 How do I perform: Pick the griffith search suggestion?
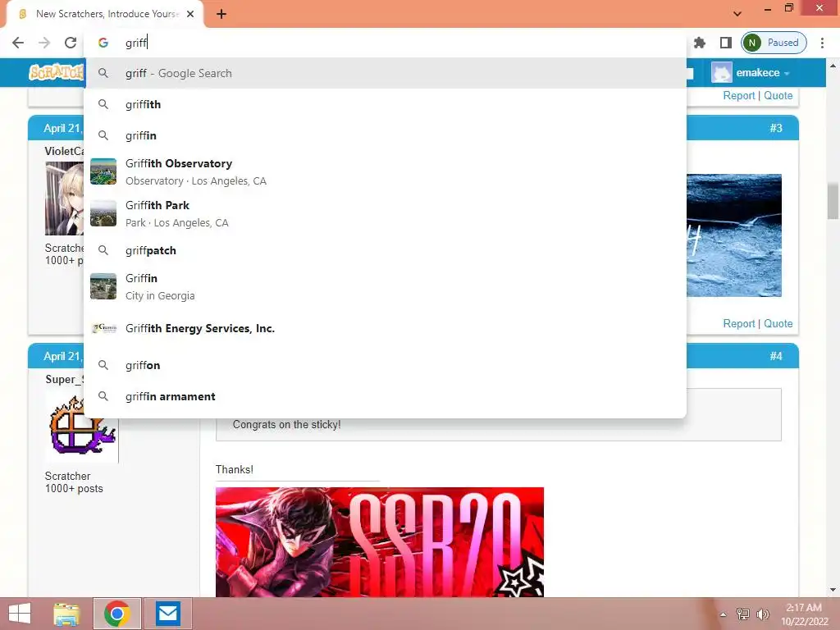click(x=385, y=104)
